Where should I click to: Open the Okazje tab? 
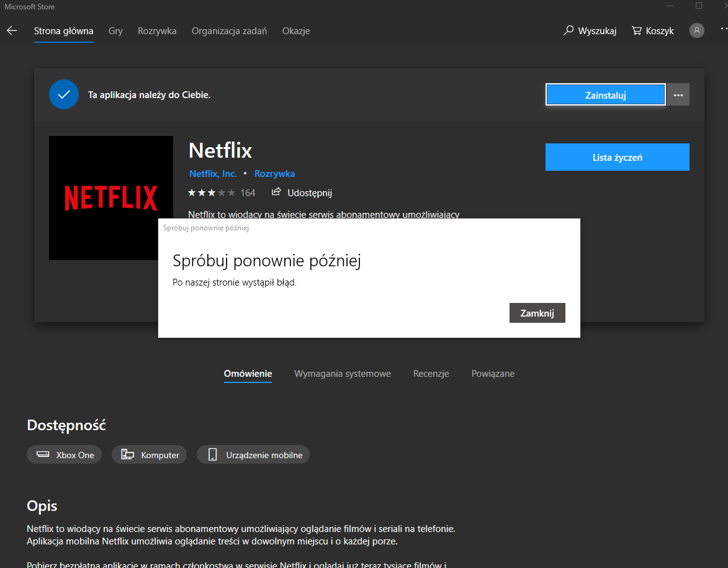(296, 31)
